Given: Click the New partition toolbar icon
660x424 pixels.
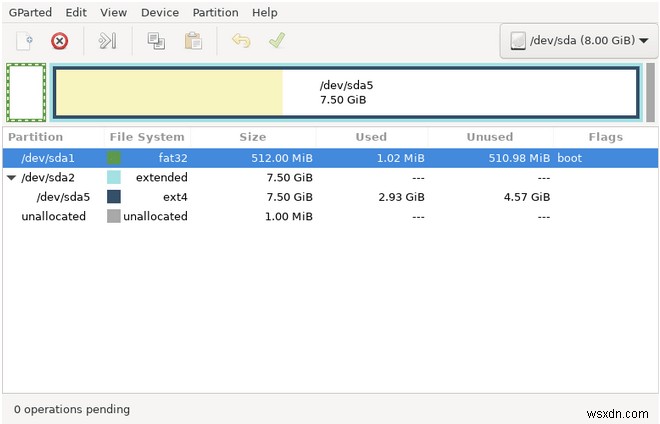Looking at the screenshot, I should (25, 41).
